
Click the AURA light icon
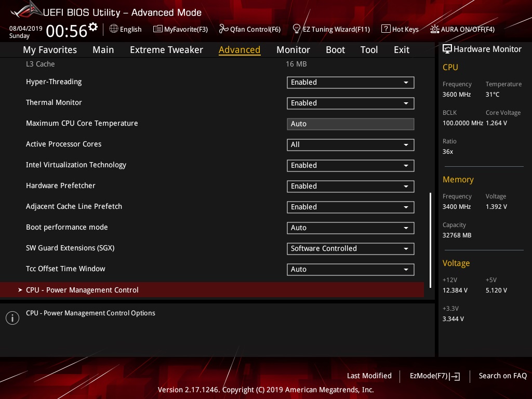[435, 29]
